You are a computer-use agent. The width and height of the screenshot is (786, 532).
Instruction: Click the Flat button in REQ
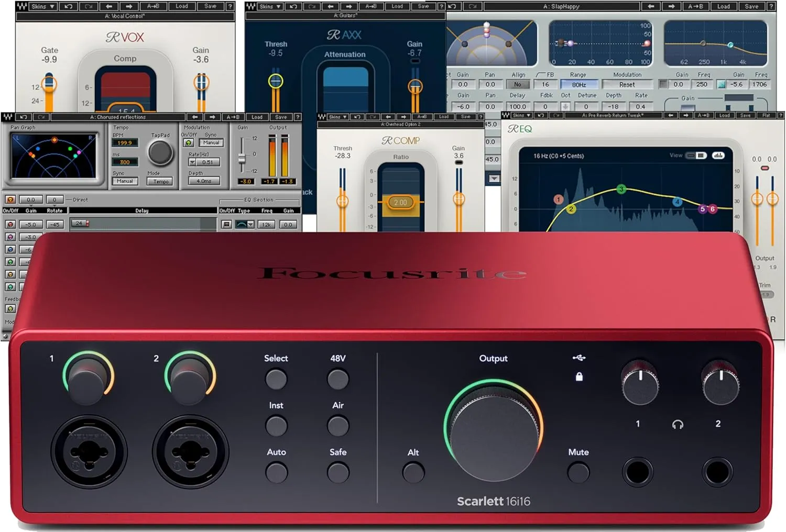tap(766, 115)
